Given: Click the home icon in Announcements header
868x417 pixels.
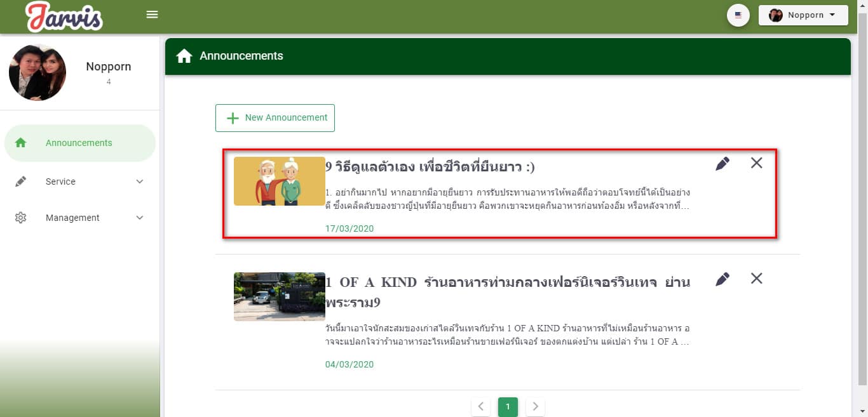Looking at the screenshot, I should tap(184, 56).
